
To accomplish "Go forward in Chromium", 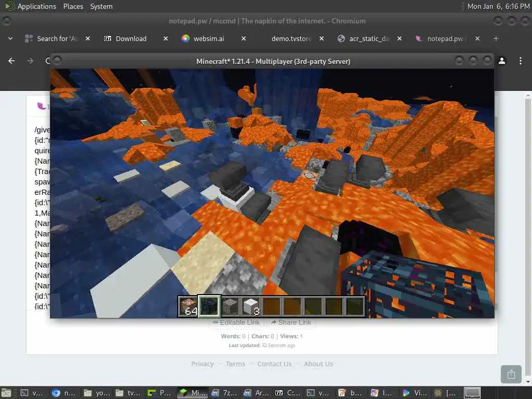I will click(30, 61).
